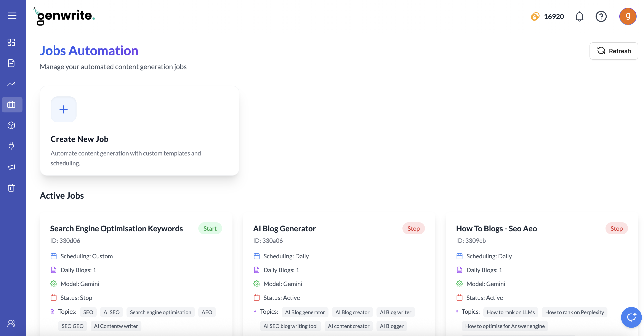Open the trash bin sidebar icon

(x=11, y=187)
